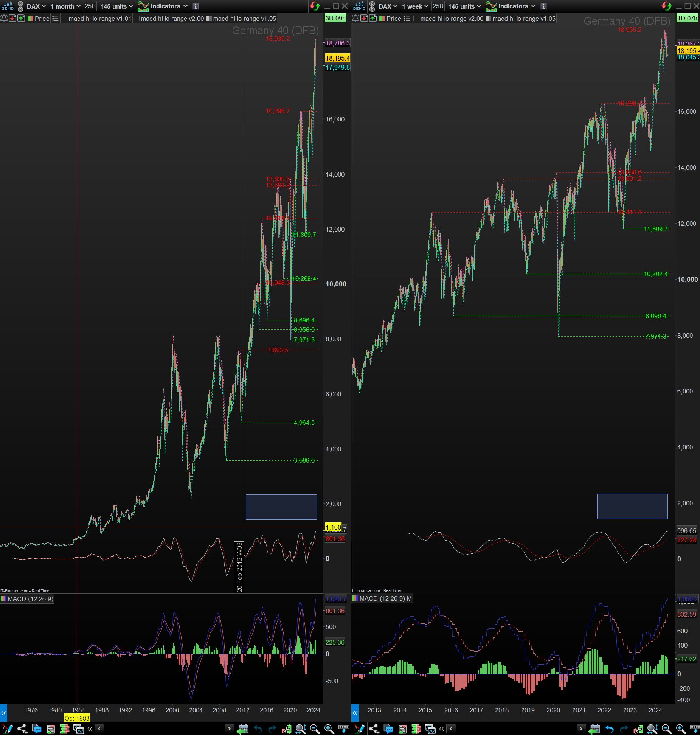Zoom in using plus magnifier in monthly chart
The height and width of the screenshot is (735, 700).
[x=329, y=729]
